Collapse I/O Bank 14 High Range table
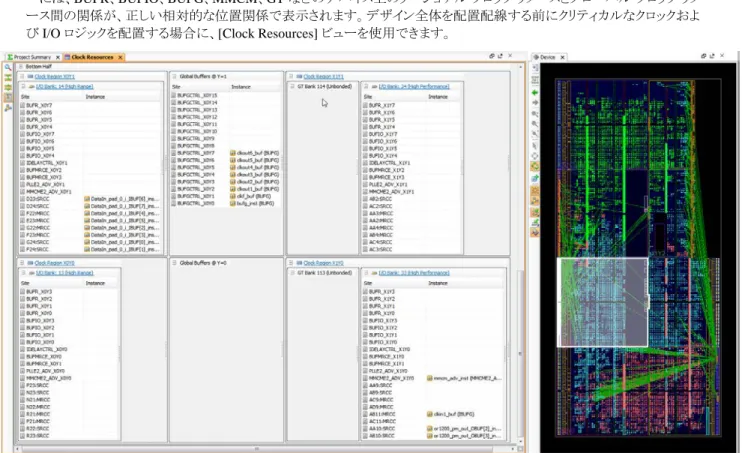 (23, 87)
